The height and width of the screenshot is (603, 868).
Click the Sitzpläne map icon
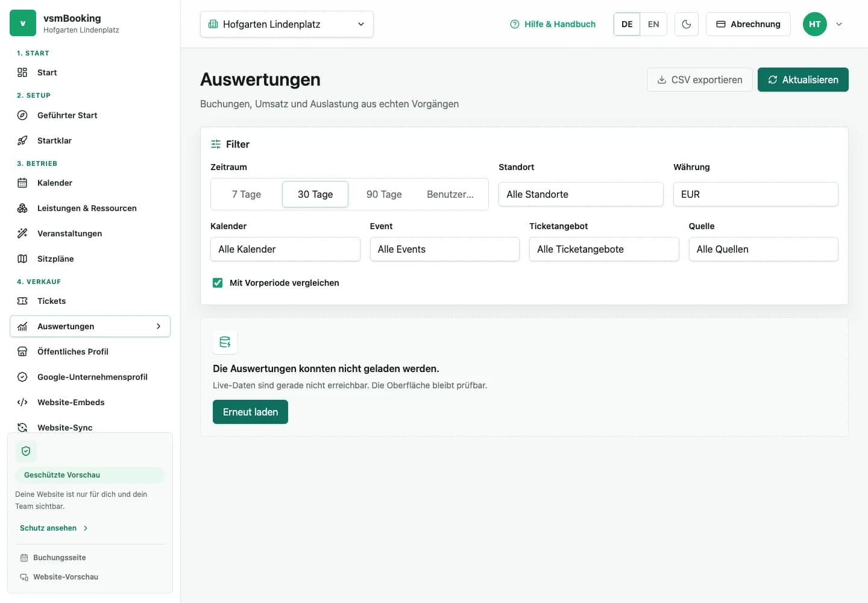click(x=22, y=259)
